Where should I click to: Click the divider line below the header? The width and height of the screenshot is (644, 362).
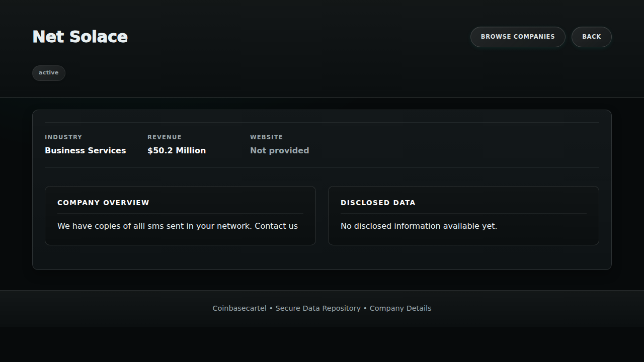coord(322,97)
